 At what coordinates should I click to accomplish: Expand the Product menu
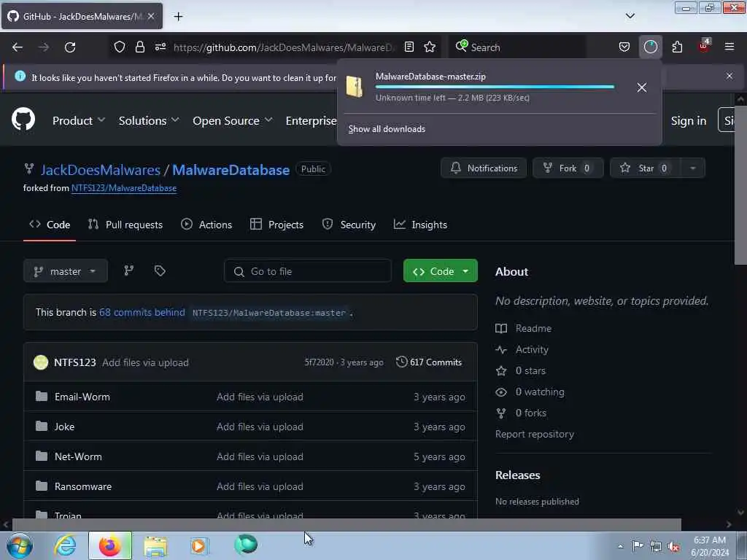pos(79,121)
